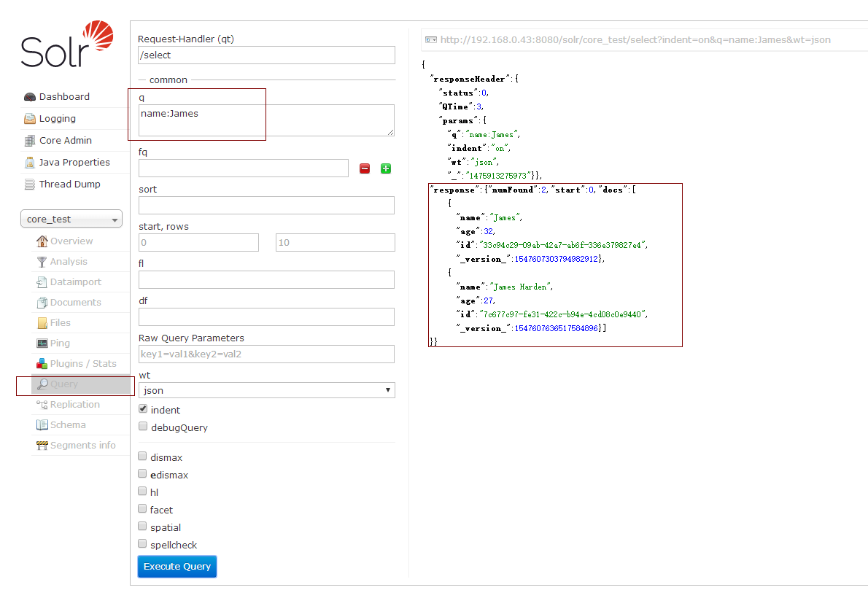Viewport: 868px width, 590px height.
Task: Click the Solr logo
Action: pyautogui.click(x=67, y=44)
